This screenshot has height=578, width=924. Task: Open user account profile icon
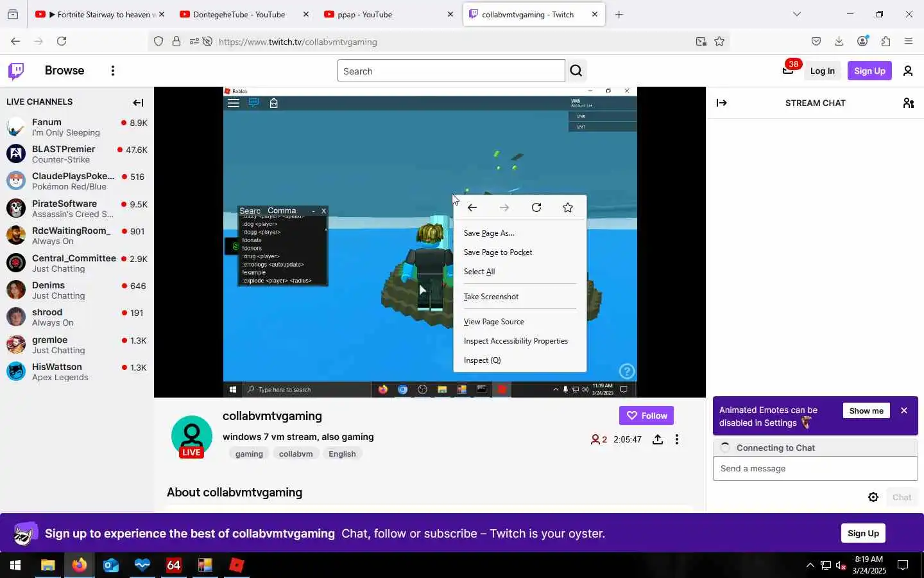[908, 71]
